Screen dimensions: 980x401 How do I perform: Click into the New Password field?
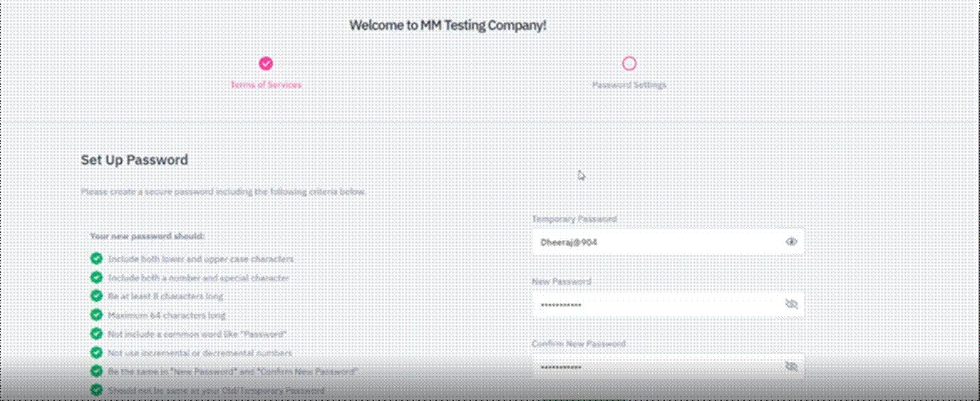coord(656,304)
